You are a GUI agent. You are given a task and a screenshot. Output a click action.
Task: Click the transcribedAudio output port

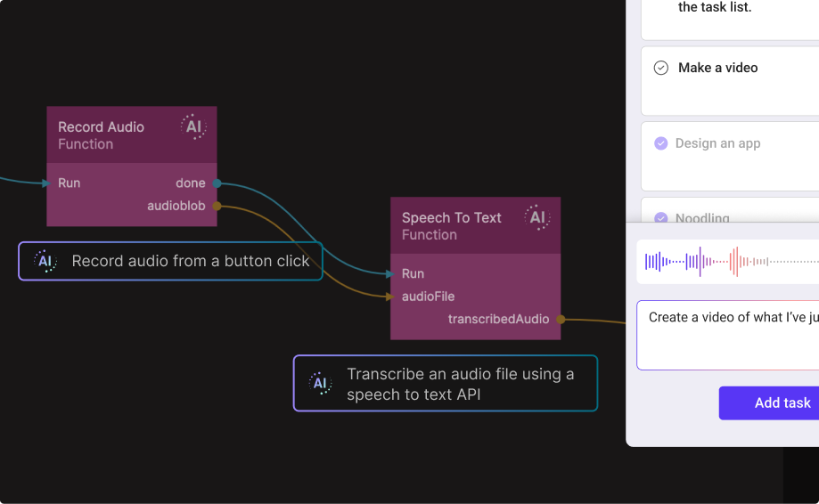coord(561,319)
